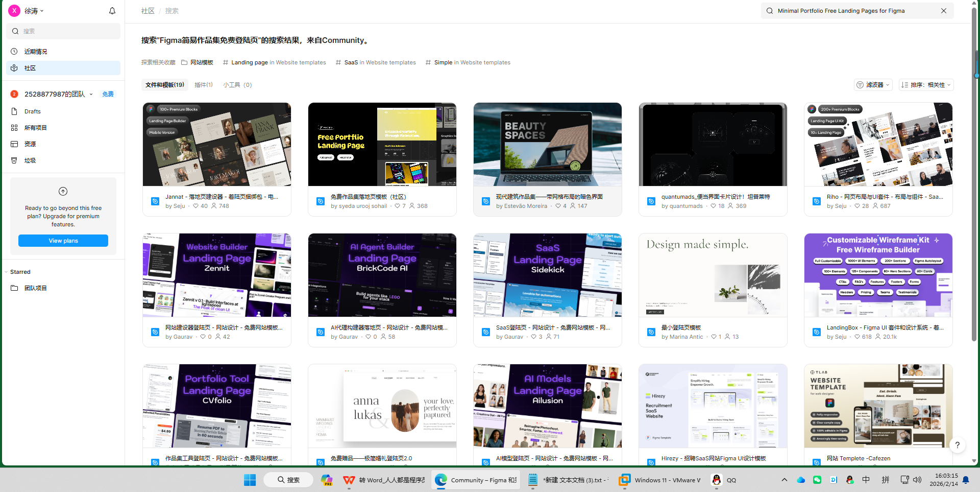Click the like heart on quantumads card
The width and height of the screenshot is (980, 492).
pyautogui.click(x=714, y=206)
